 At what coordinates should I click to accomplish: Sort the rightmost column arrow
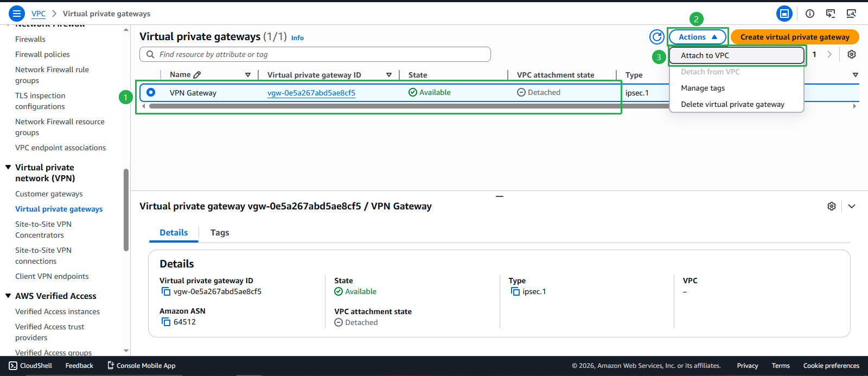point(856,75)
